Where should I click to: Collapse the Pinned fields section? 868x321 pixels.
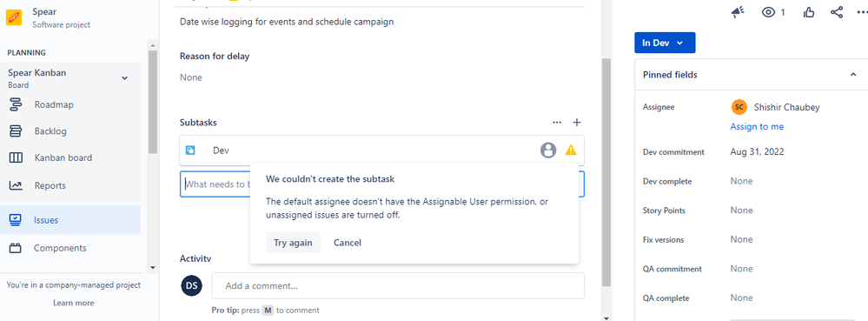coord(853,74)
